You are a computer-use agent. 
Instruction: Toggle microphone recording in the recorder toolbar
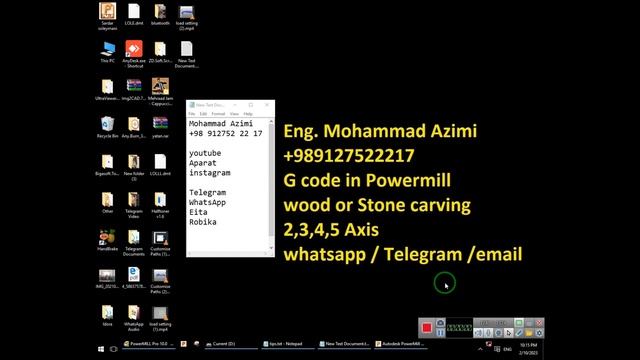[488, 333]
